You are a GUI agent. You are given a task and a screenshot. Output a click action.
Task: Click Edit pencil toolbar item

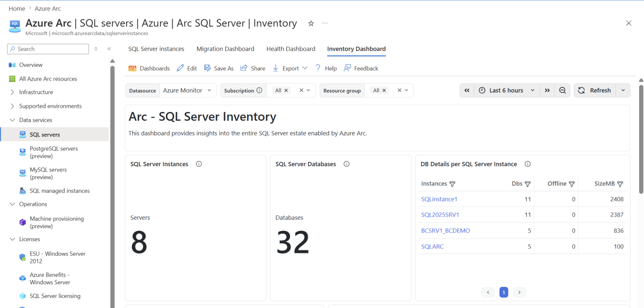[x=187, y=68]
